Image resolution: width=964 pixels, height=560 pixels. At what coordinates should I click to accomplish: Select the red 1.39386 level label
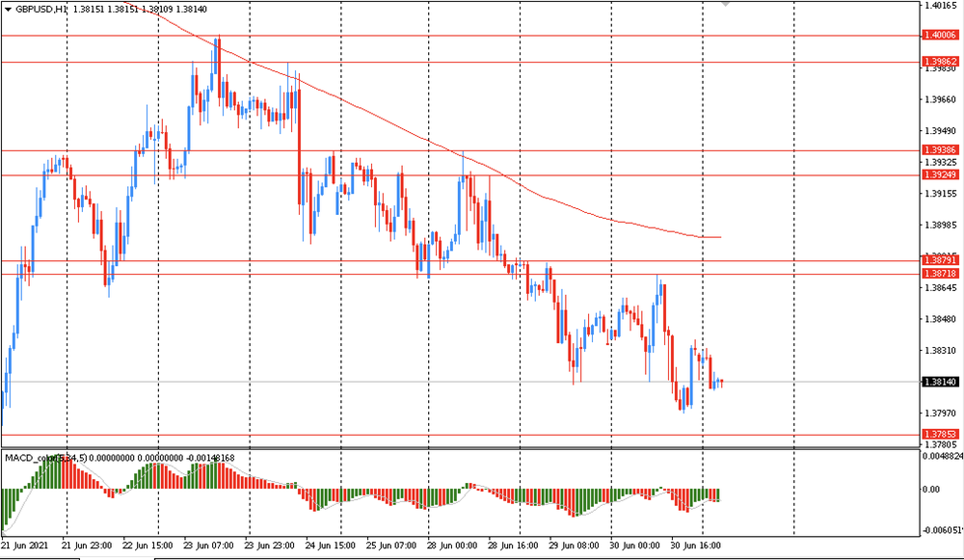[941, 150]
